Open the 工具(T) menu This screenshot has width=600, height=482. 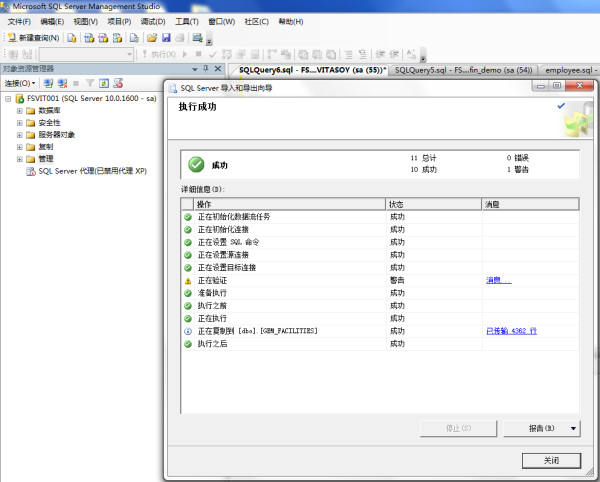tap(187, 22)
